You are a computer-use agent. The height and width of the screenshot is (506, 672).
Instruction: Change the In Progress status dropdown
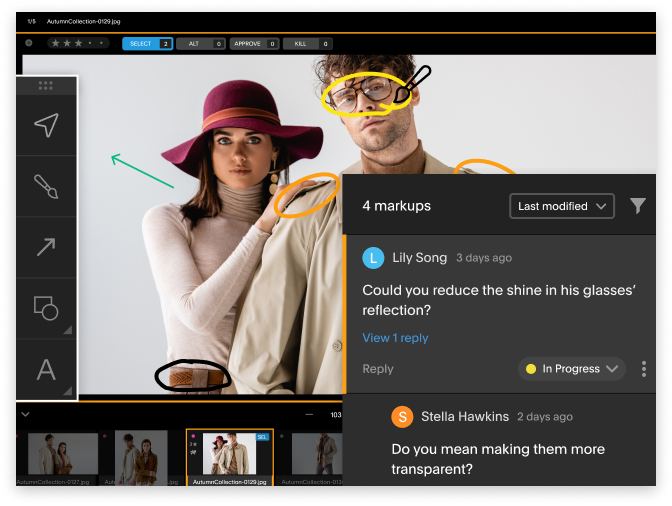[572, 369]
